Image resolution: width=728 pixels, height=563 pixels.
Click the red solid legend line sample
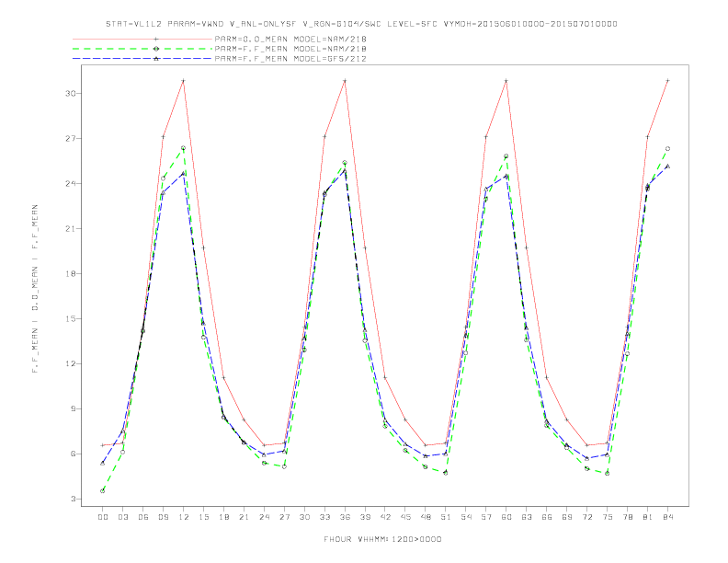142,39
